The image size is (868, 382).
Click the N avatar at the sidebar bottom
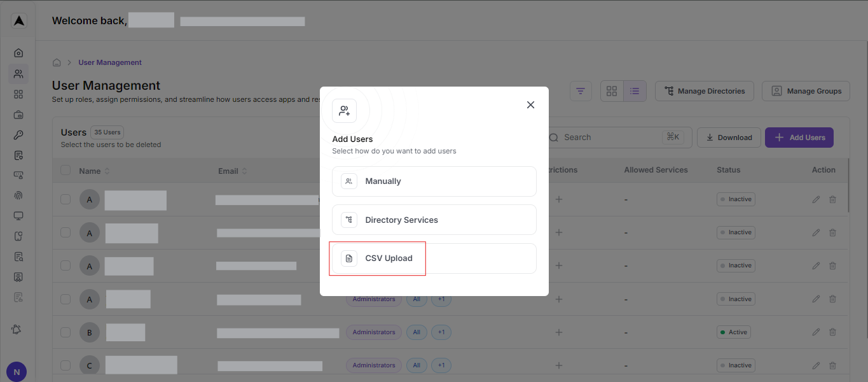16,371
